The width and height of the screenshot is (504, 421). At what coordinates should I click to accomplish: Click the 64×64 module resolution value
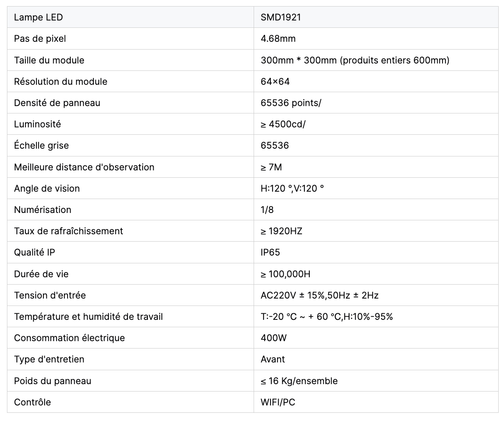[275, 81]
